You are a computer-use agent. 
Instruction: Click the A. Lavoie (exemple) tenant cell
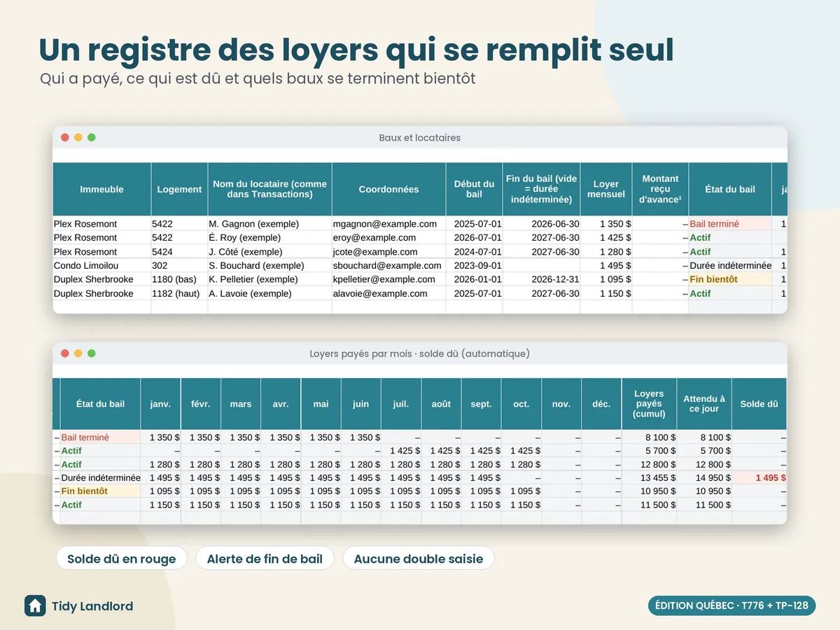click(269, 293)
